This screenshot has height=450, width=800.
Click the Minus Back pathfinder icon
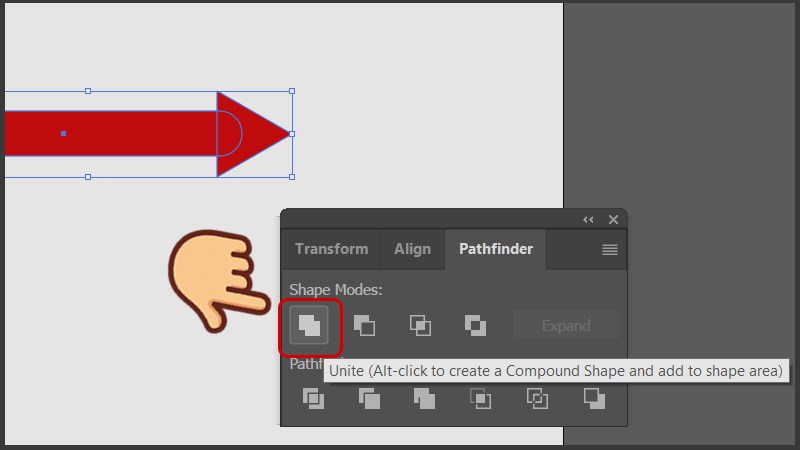(x=594, y=398)
